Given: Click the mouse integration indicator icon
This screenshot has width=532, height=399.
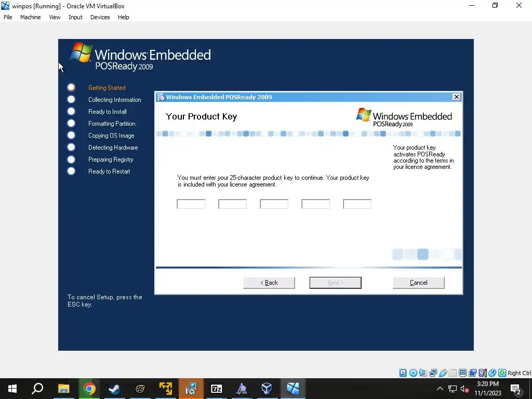Looking at the screenshot, I should [x=492, y=373].
